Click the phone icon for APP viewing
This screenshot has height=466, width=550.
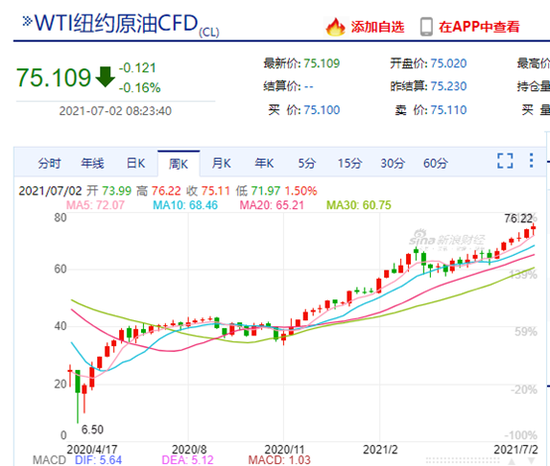click(426, 27)
